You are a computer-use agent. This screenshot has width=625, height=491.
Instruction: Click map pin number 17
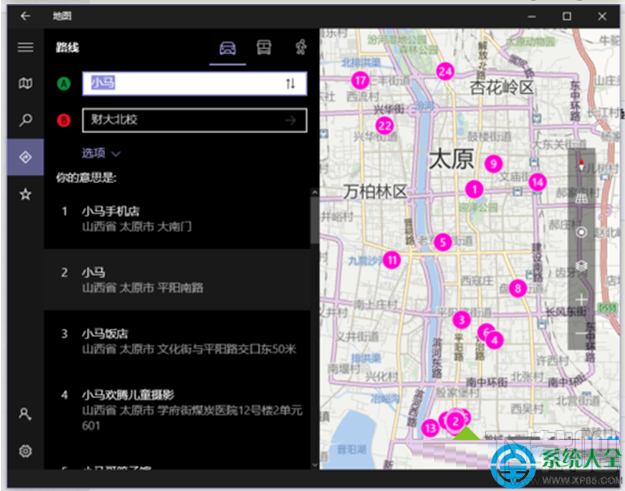click(360, 81)
